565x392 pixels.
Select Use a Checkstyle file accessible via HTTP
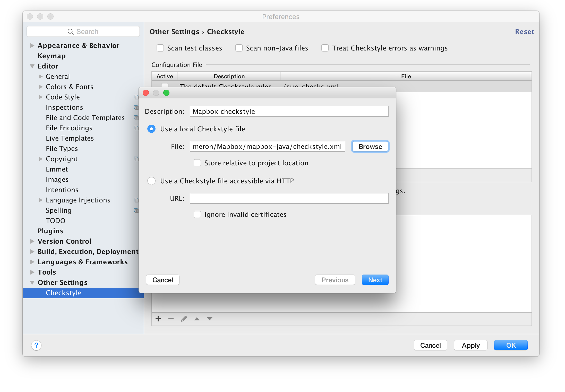pyautogui.click(x=151, y=181)
